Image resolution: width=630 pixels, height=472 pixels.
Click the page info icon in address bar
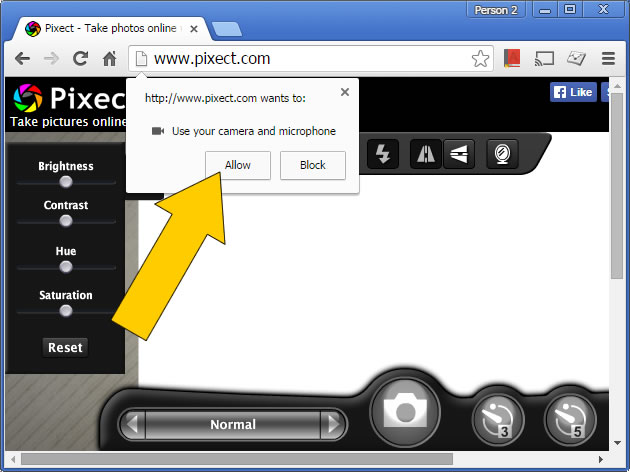tap(141, 59)
